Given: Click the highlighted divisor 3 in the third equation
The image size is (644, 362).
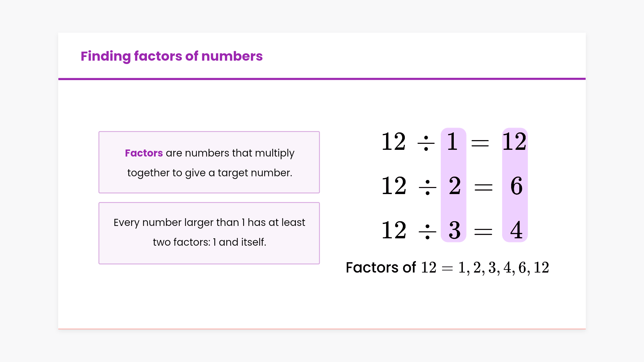Looking at the screenshot, I should coord(454,230).
